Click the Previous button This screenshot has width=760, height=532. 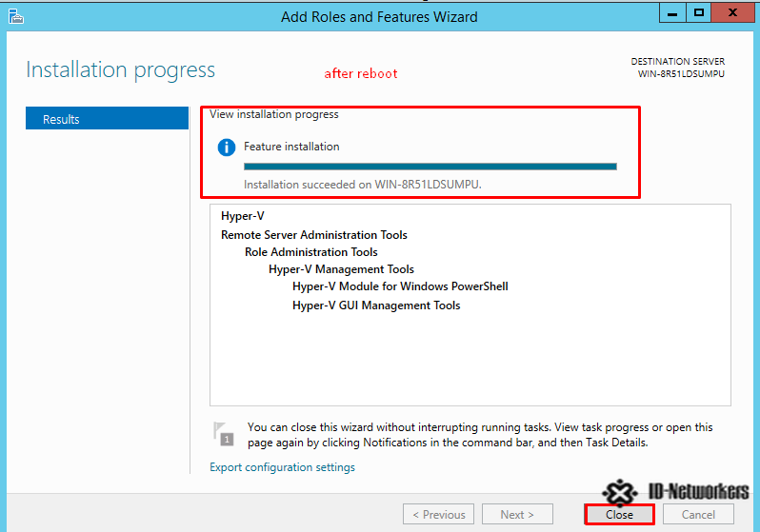tap(439, 514)
